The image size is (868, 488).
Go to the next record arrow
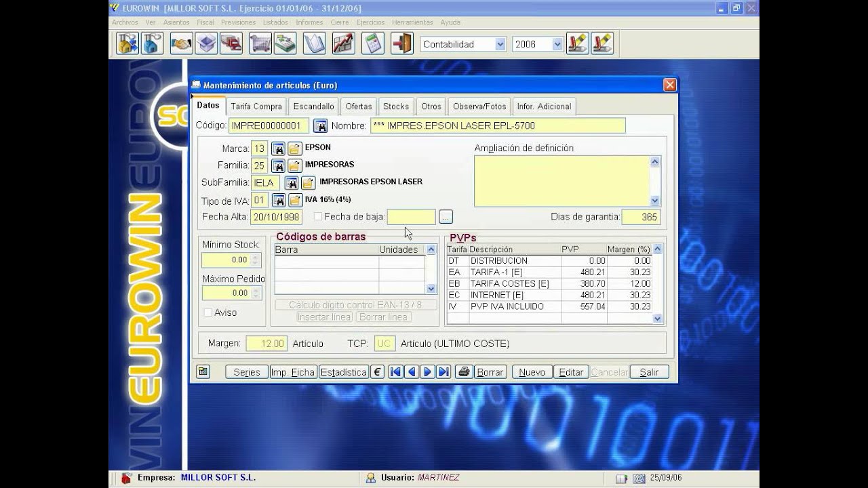pos(427,371)
